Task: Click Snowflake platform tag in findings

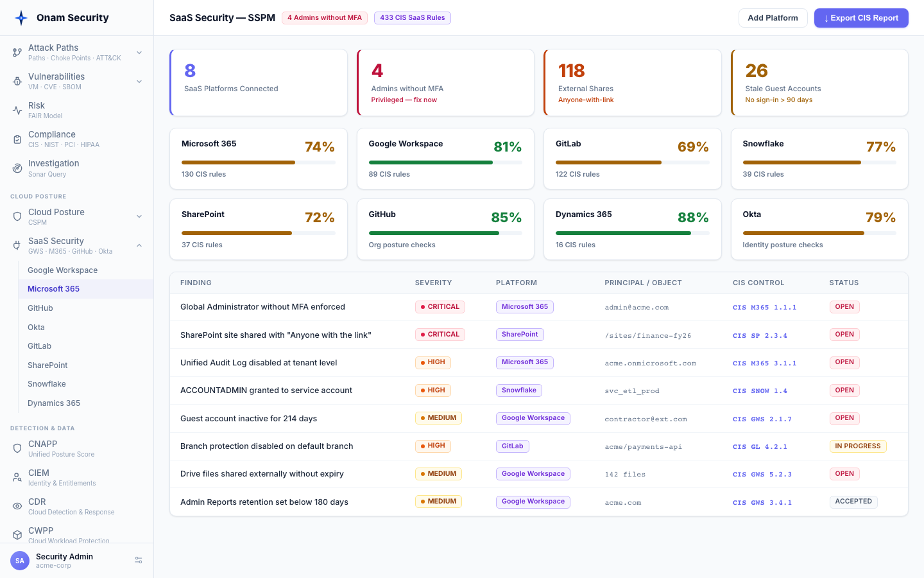Action: [519, 390]
